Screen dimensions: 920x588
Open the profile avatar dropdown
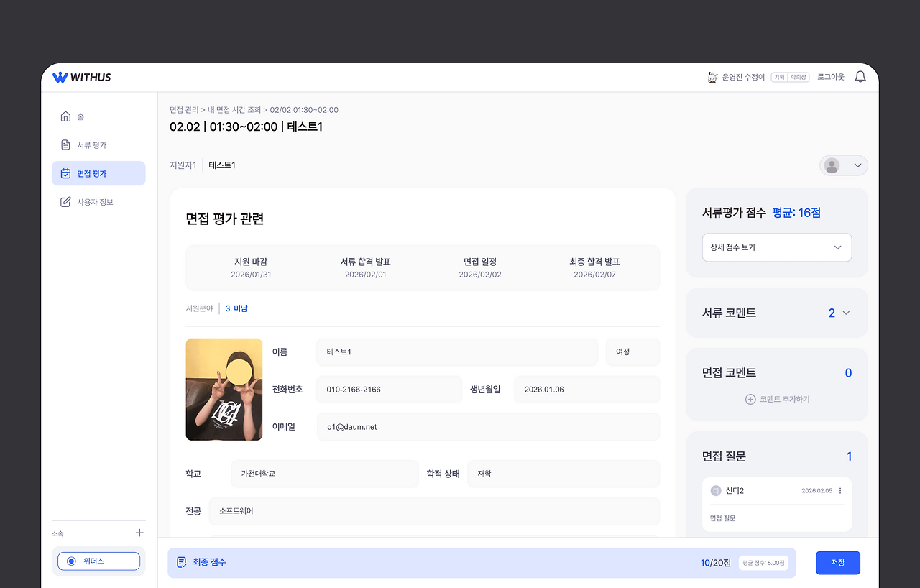(844, 165)
